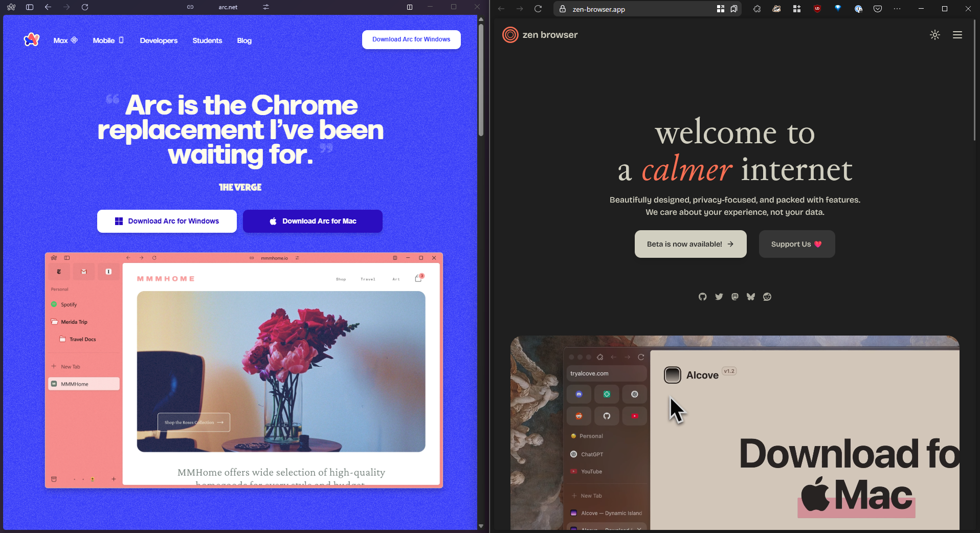Viewport: 980px width, 533px height.
Task: Click Gmail pinned icon in Arc preview
Action: pyautogui.click(x=84, y=272)
